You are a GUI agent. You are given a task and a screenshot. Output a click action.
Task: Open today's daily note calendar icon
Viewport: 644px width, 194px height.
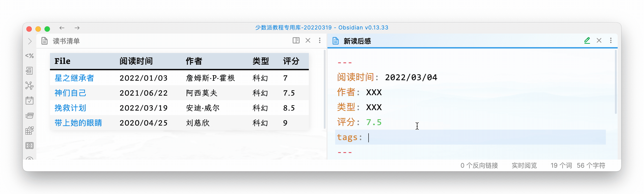[x=30, y=101]
